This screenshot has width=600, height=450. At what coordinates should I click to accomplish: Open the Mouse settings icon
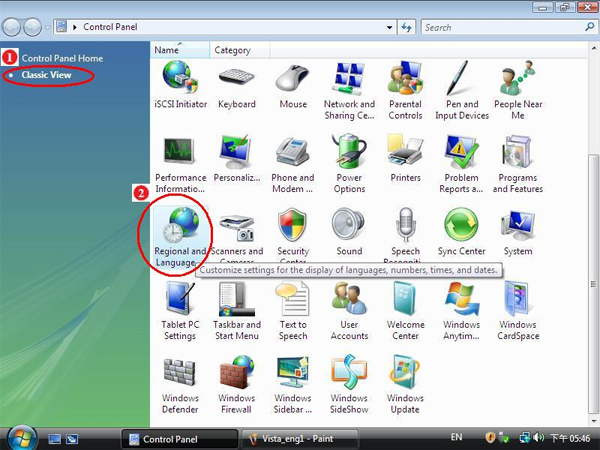coord(293,78)
